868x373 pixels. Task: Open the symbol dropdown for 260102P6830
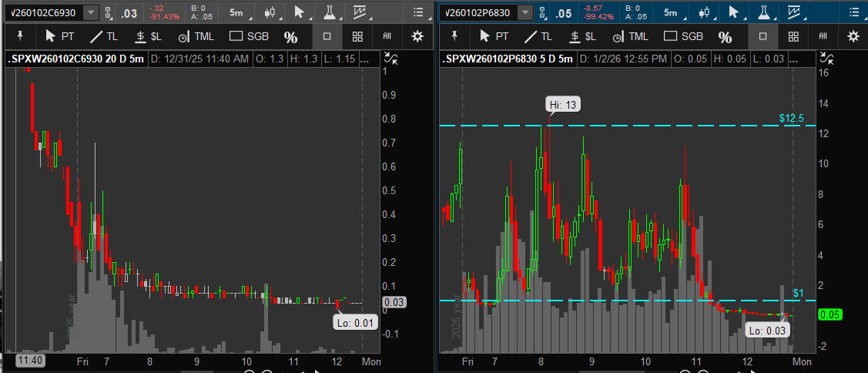point(525,12)
